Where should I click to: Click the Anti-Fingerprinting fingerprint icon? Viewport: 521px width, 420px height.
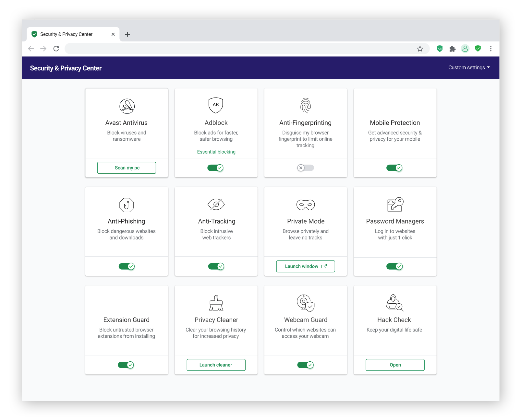[x=305, y=105]
